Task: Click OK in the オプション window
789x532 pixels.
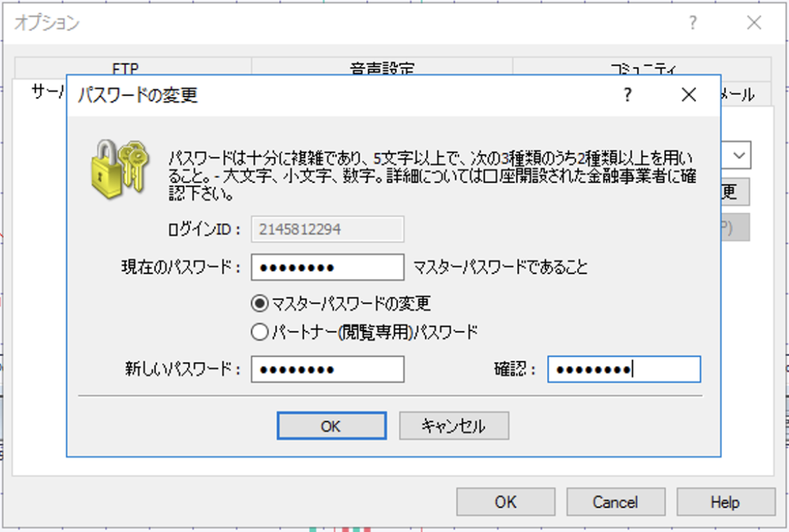Action: coord(506,502)
